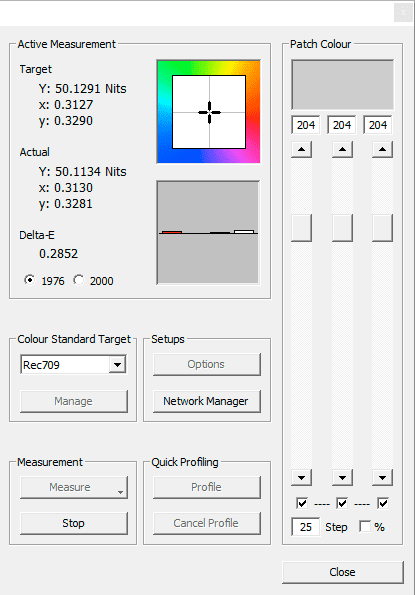Viewport: 415px width, 595px height.
Task: Click the Delta-E value 0.2852
Action: [58, 253]
